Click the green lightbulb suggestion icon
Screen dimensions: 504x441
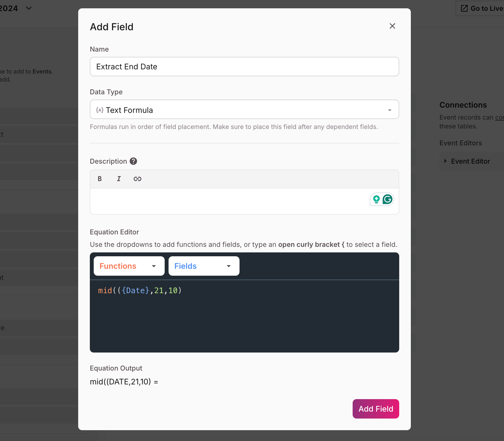[x=376, y=199]
